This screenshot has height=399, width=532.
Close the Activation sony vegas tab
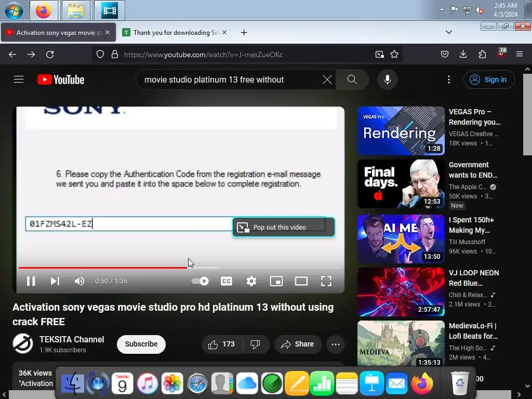(x=108, y=32)
